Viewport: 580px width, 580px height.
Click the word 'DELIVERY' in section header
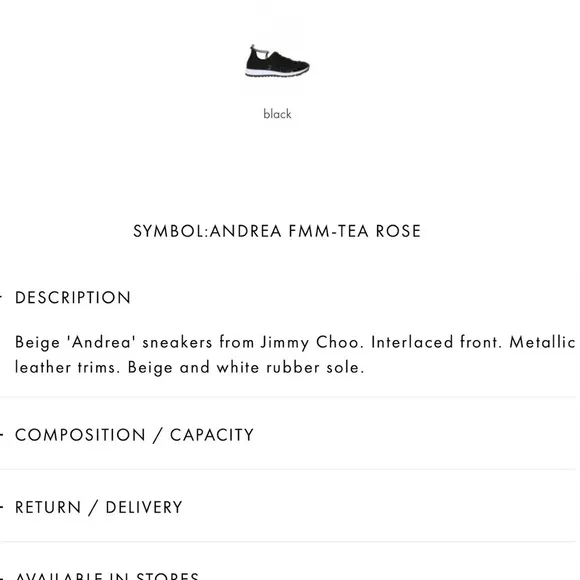click(x=144, y=507)
